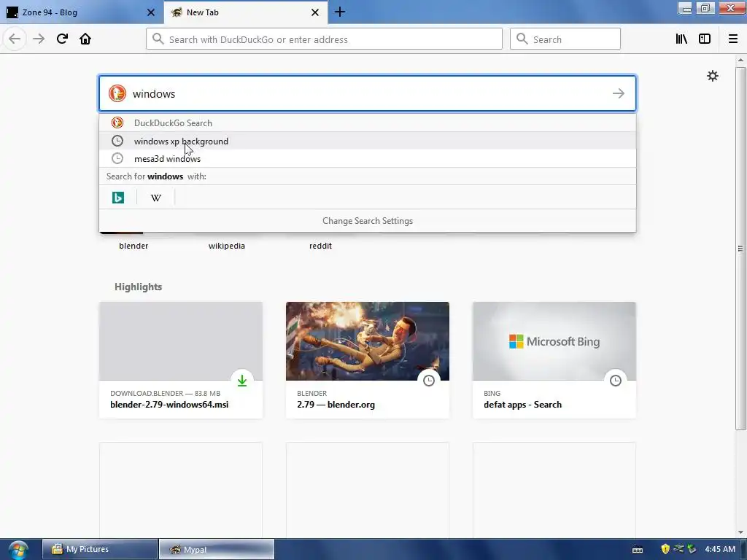The height and width of the screenshot is (560, 747).
Task: Close the Zone 94 - Blog tab
Action: click(150, 12)
